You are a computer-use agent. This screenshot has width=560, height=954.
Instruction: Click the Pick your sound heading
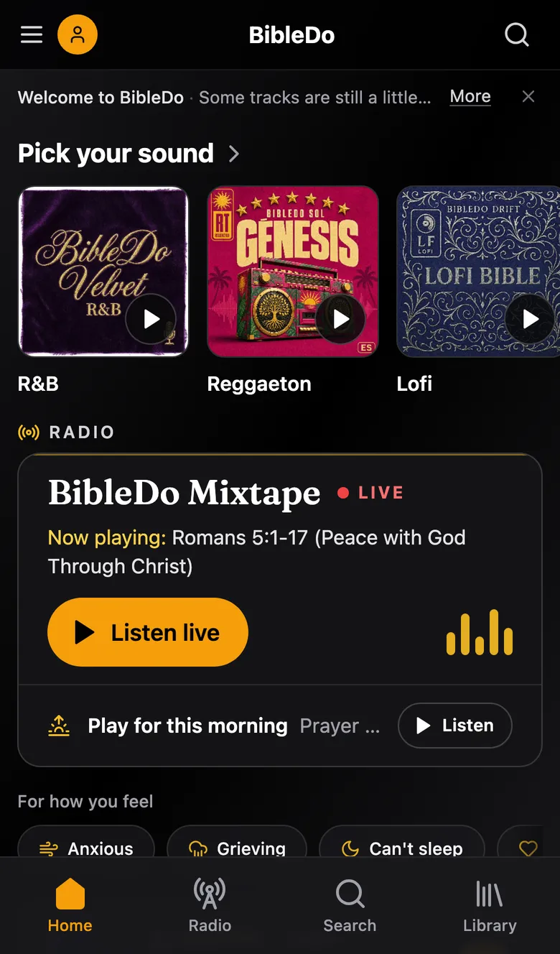click(116, 153)
